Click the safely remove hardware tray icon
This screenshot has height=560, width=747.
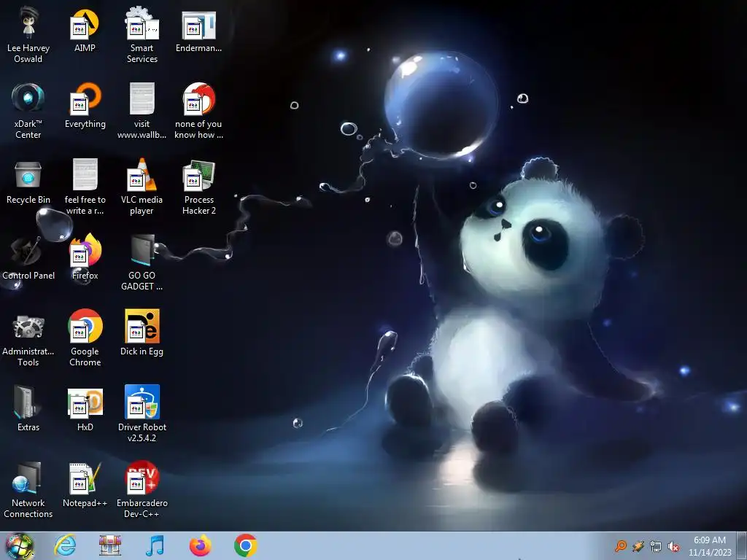638,546
